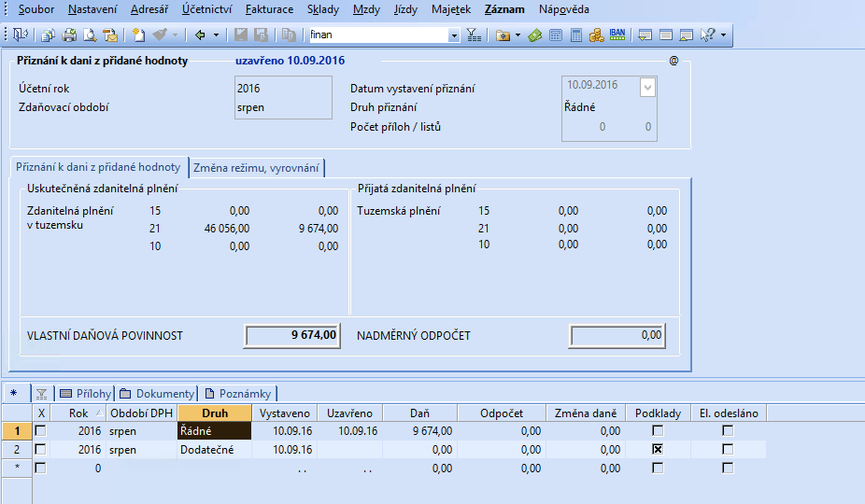Click the printer icon to print
This screenshot has width=865, height=504.
(x=69, y=35)
